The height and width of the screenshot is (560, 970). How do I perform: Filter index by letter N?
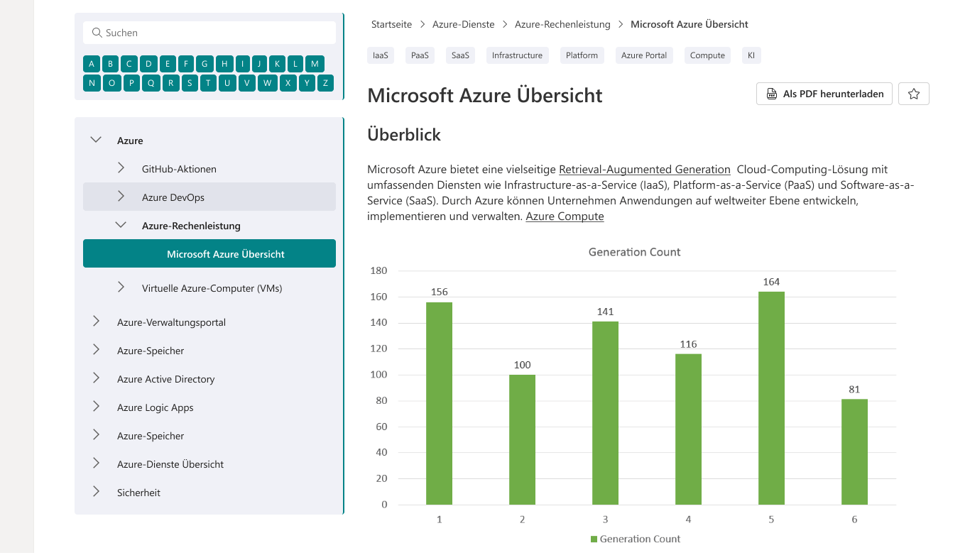pyautogui.click(x=92, y=83)
